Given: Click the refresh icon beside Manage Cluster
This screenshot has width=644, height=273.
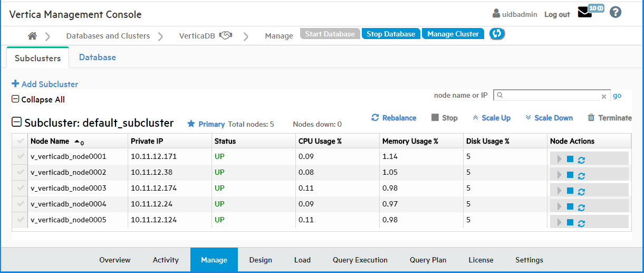Looking at the screenshot, I should point(497,34).
